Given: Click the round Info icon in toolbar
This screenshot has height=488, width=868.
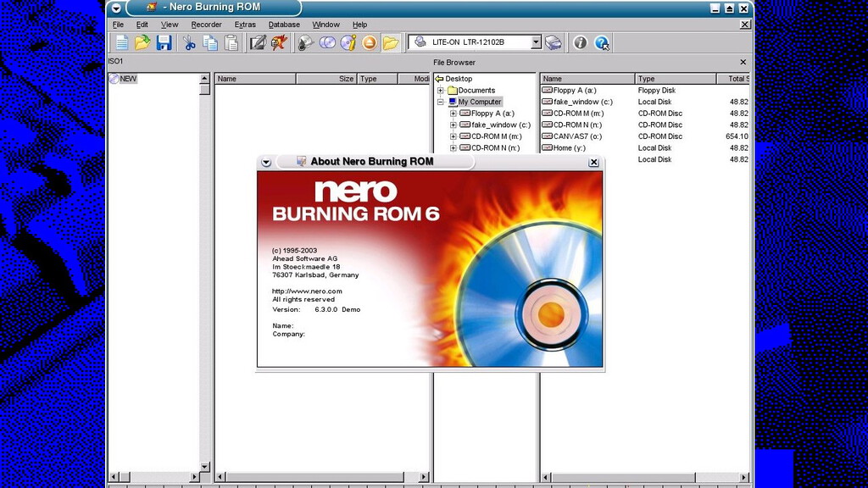Looking at the screenshot, I should click(580, 42).
